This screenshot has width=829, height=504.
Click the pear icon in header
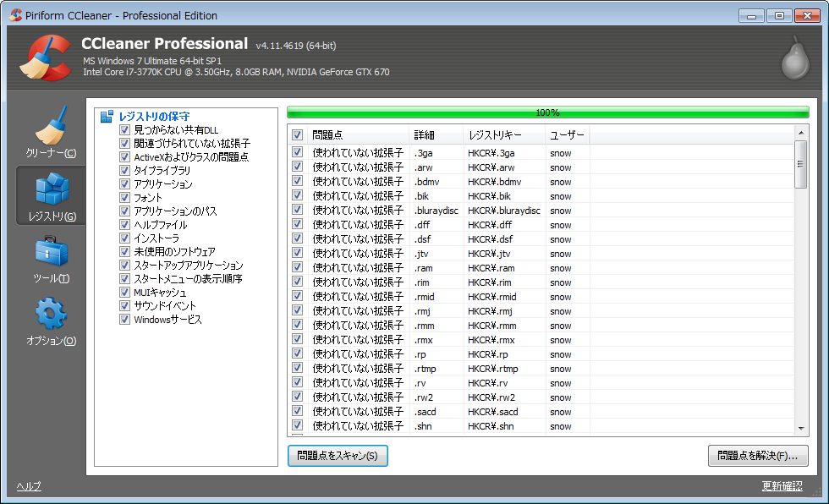coord(795,58)
